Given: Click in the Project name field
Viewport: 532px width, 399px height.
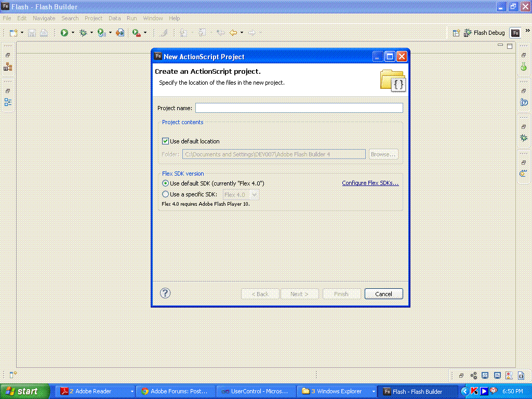Looking at the screenshot, I should point(299,108).
